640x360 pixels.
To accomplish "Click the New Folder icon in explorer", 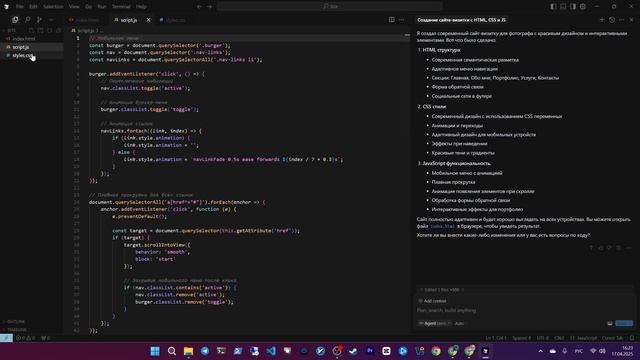I will (x=40, y=30).
